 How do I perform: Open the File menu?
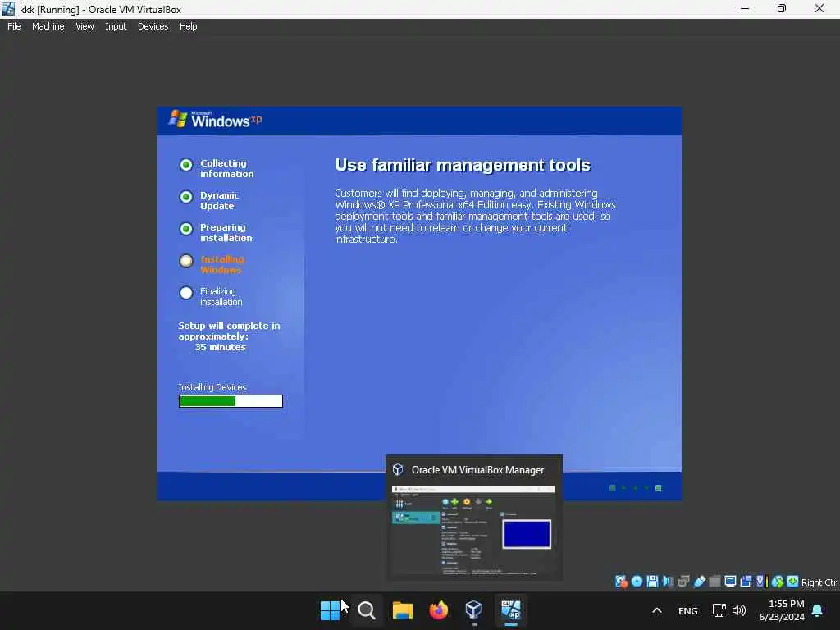[x=14, y=26]
